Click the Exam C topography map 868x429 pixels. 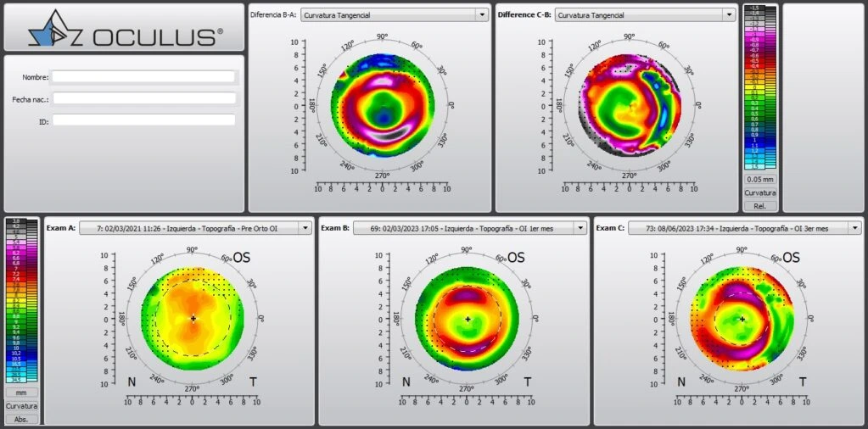click(742, 319)
